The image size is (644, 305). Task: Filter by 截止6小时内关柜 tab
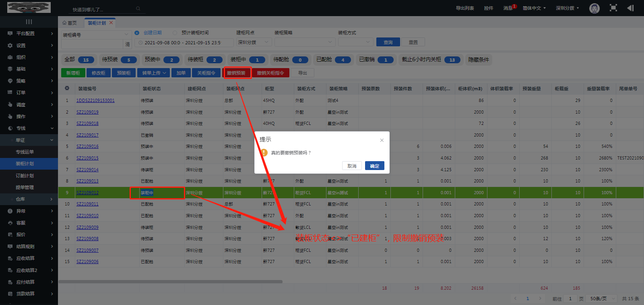coord(431,60)
